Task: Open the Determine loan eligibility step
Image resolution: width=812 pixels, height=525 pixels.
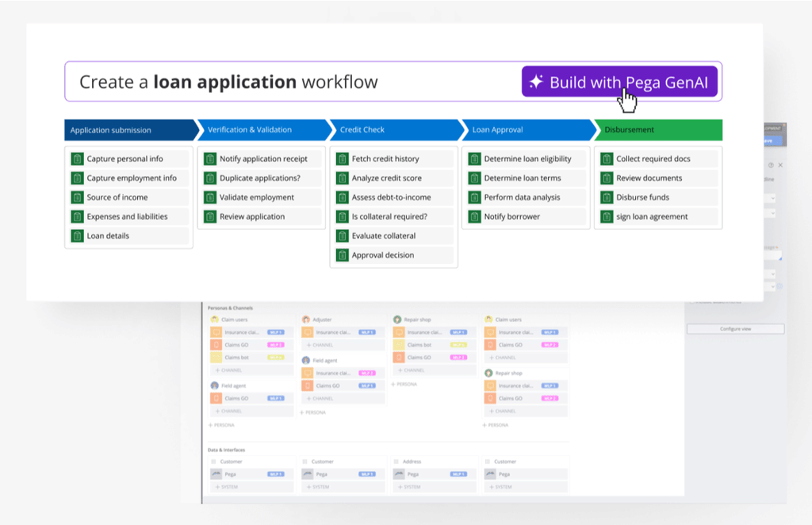Action: [527, 159]
